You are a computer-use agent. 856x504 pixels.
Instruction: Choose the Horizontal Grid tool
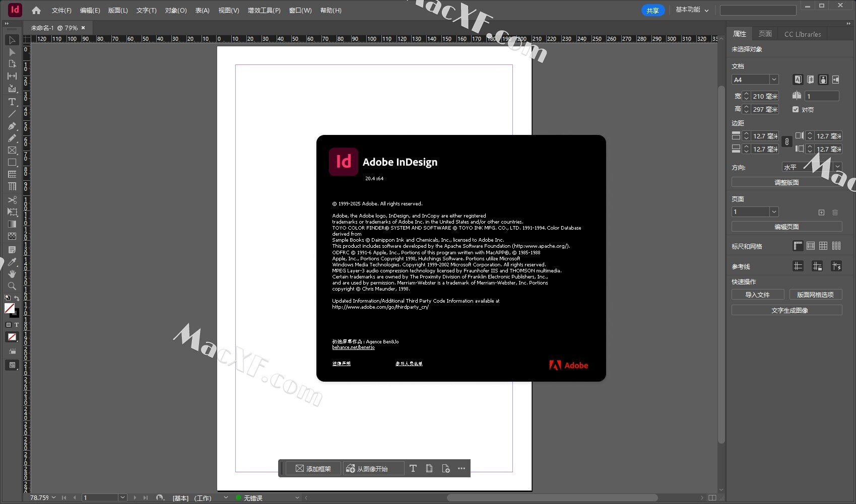[x=12, y=174]
